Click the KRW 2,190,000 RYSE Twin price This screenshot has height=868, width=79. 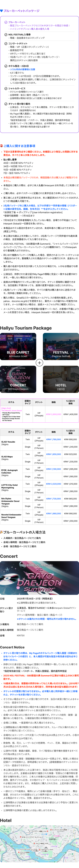click(54, 469)
